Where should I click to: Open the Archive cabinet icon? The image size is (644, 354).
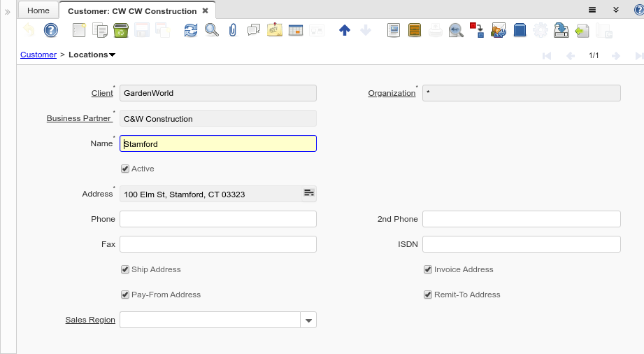(x=415, y=30)
